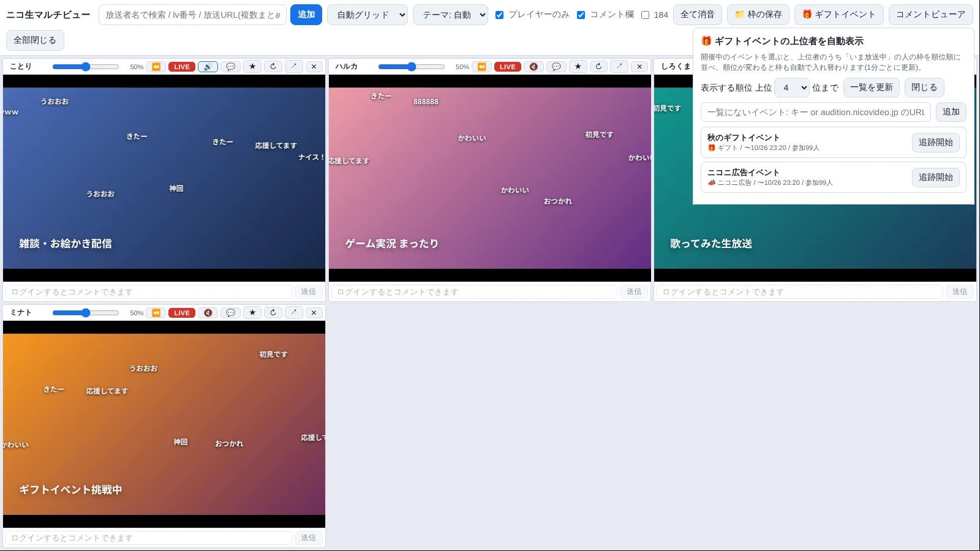
Task: Reload the ことり stream player
Action: coord(273,67)
